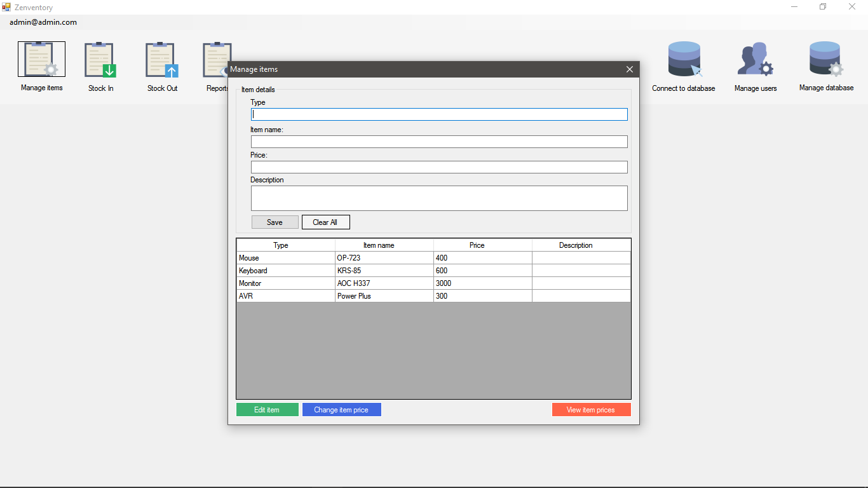Sort by the Type column header
Screen dimensions: 868x488
click(286, 245)
